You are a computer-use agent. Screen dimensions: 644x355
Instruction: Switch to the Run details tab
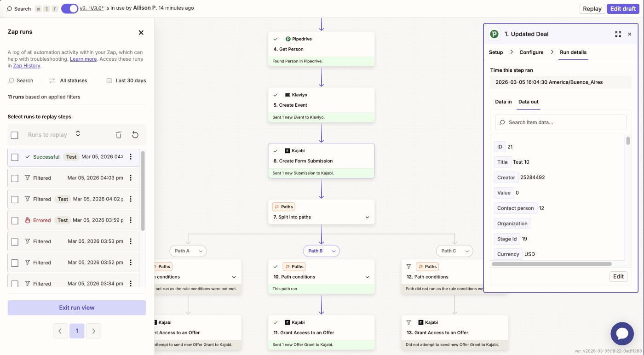coord(573,52)
